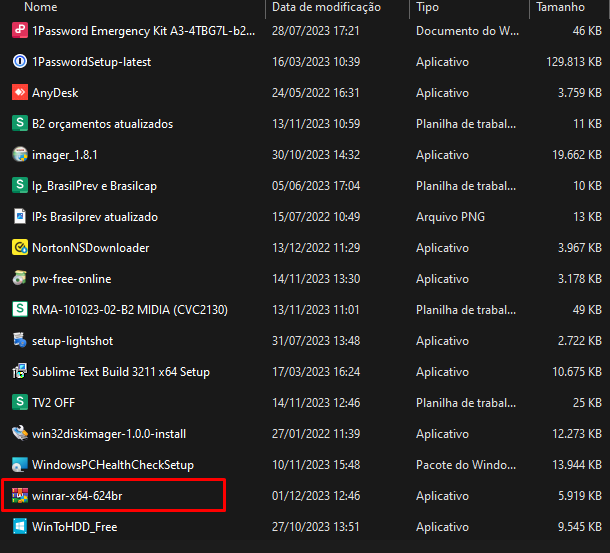Click the size value 13.944 KB
This screenshot has width=610, height=553.
(577, 465)
